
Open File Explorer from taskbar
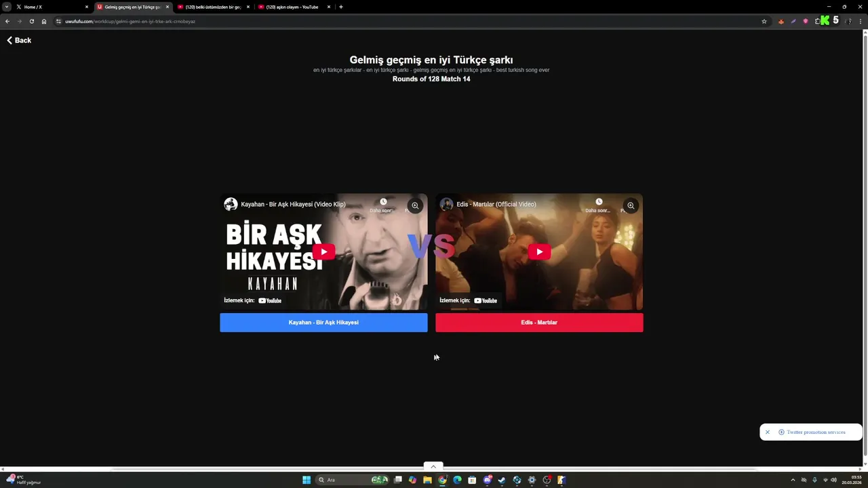[x=427, y=480]
